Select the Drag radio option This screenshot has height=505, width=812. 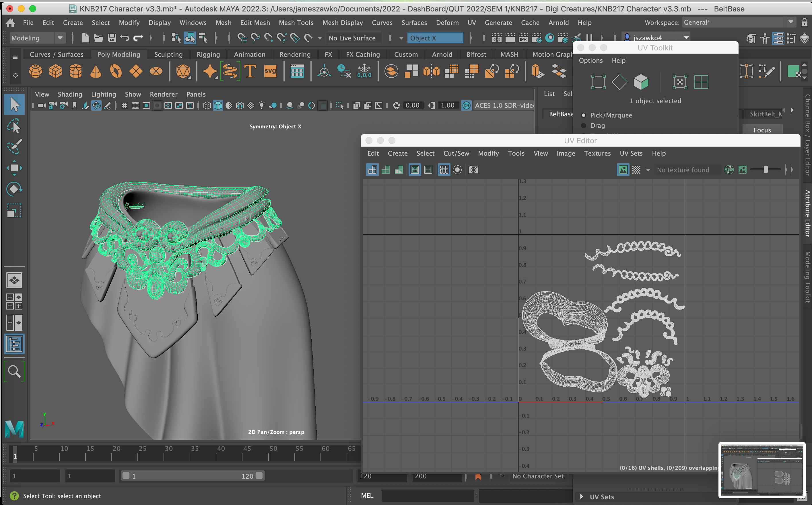tap(583, 126)
